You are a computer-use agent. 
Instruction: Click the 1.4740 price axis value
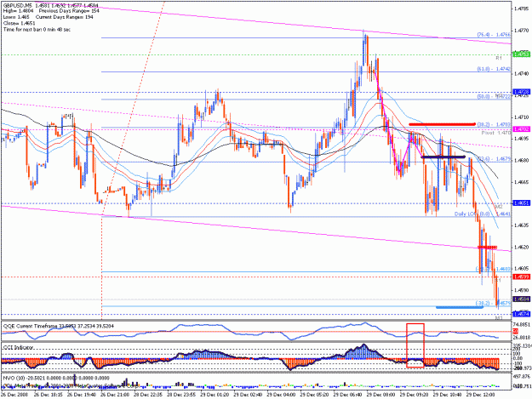522,73
